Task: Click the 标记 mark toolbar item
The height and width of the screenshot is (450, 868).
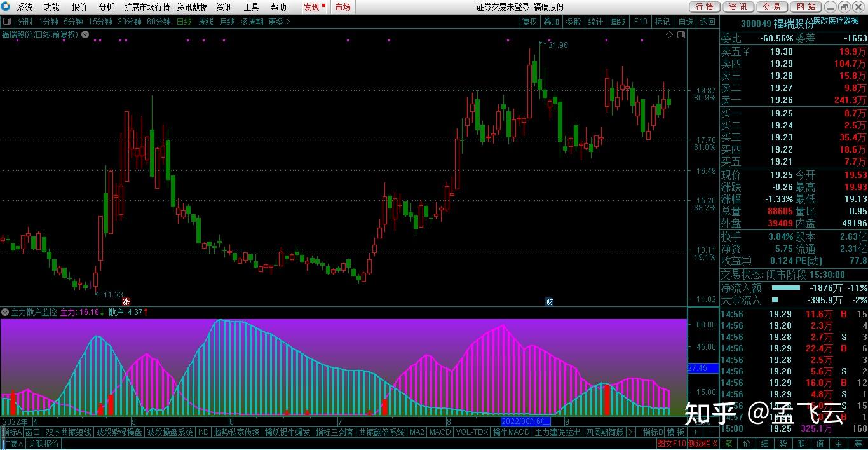Action: 662,22
